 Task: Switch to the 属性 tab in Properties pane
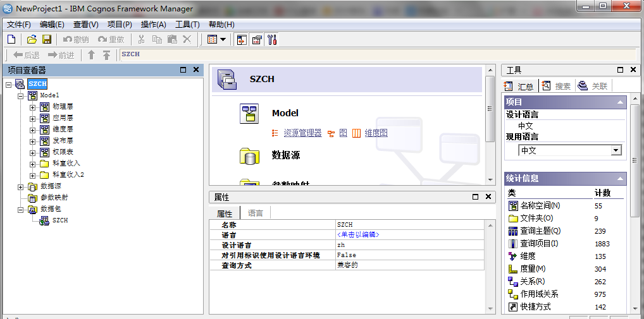[224, 214]
